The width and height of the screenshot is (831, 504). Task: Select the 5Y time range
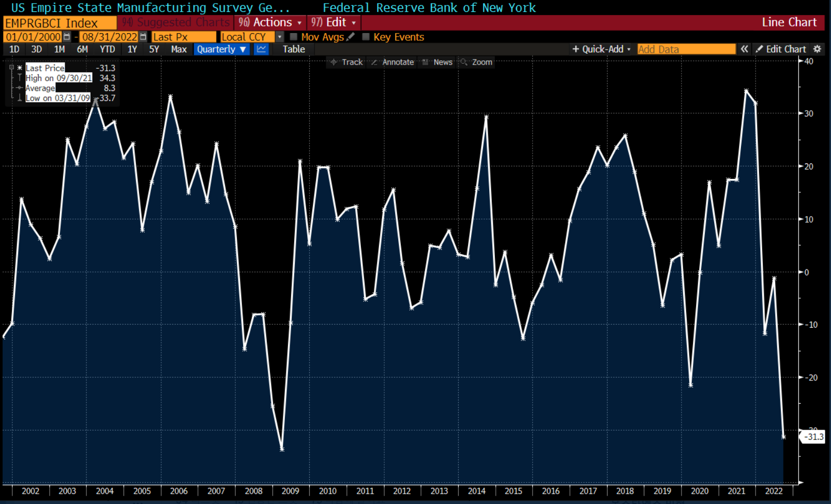tap(154, 49)
